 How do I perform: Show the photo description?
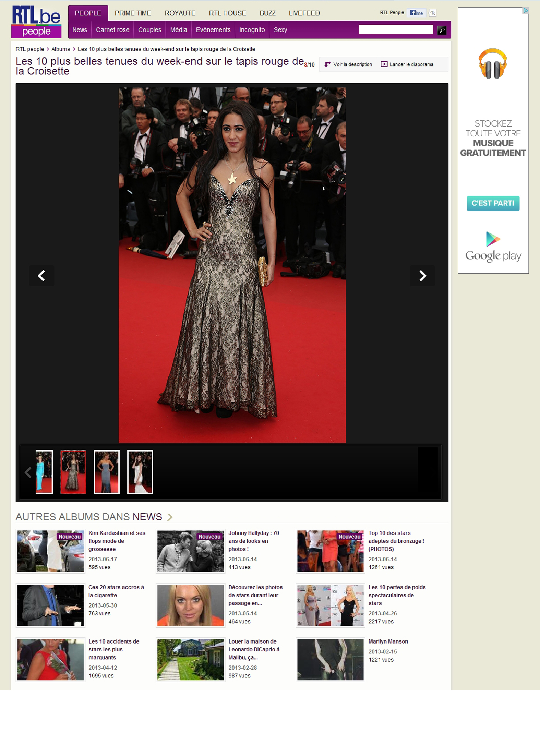click(x=348, y=64)
